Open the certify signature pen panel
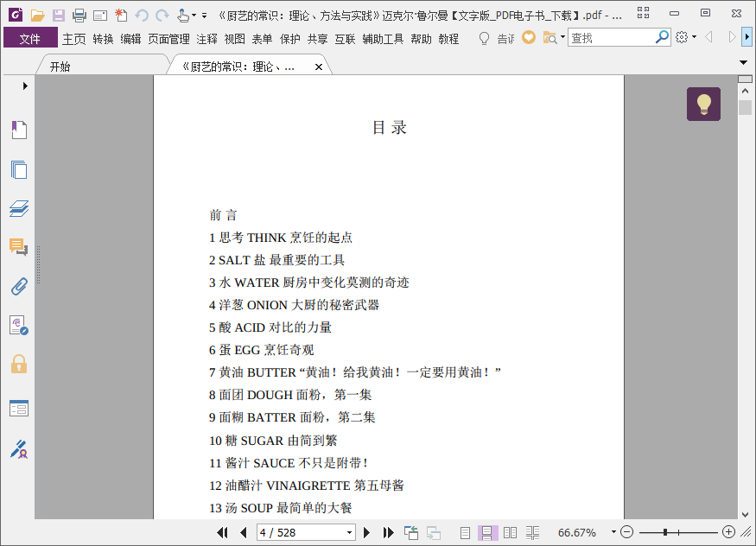Screen dimensions: 756x546 pyautogui.click(x=19, y=449)
